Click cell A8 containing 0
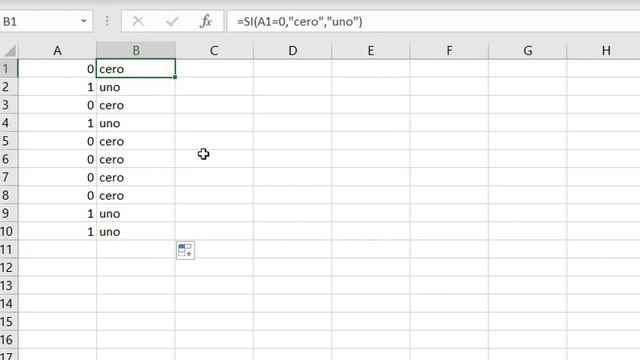This screenshot has width=640, height=360. [x=57, y=195]
